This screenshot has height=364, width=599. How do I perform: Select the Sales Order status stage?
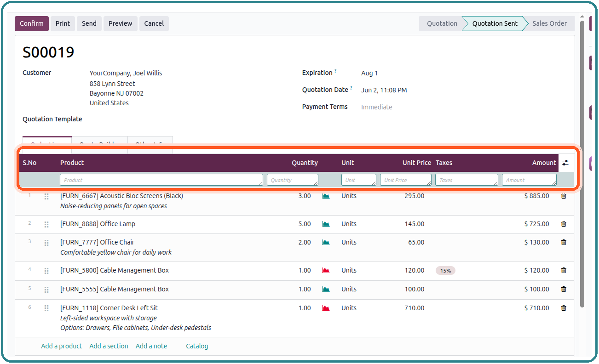pos(550,23)
